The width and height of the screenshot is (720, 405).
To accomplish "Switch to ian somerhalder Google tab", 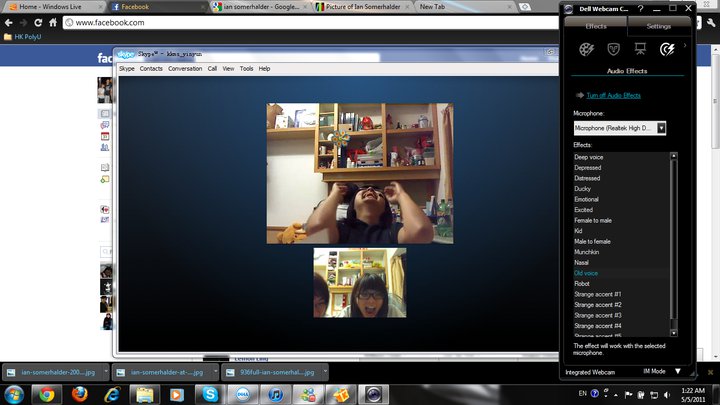I will coord(261,7).
